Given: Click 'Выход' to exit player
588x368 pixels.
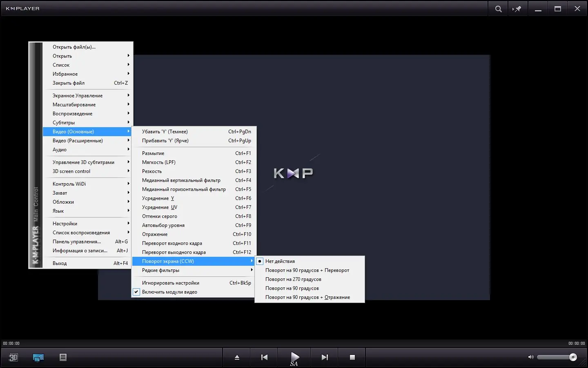Looking at the screenshot, I should [87, 263].
